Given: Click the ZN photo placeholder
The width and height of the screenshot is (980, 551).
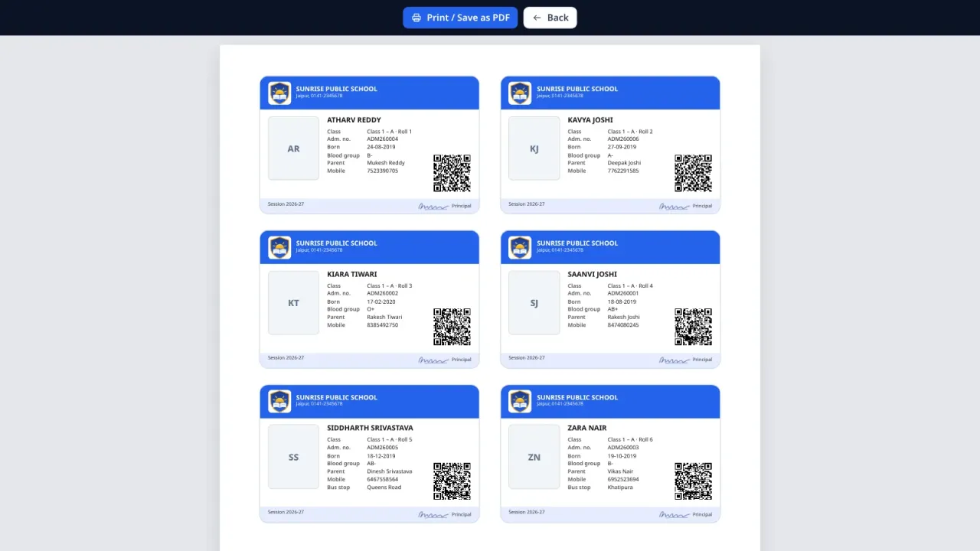Looking at the screenshot, I should point(534,457).
